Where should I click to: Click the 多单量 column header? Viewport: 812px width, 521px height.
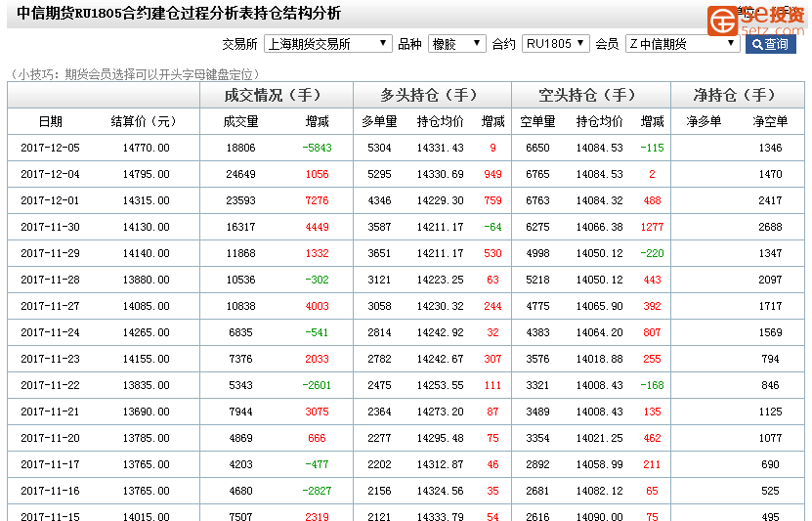coord(379,122)
